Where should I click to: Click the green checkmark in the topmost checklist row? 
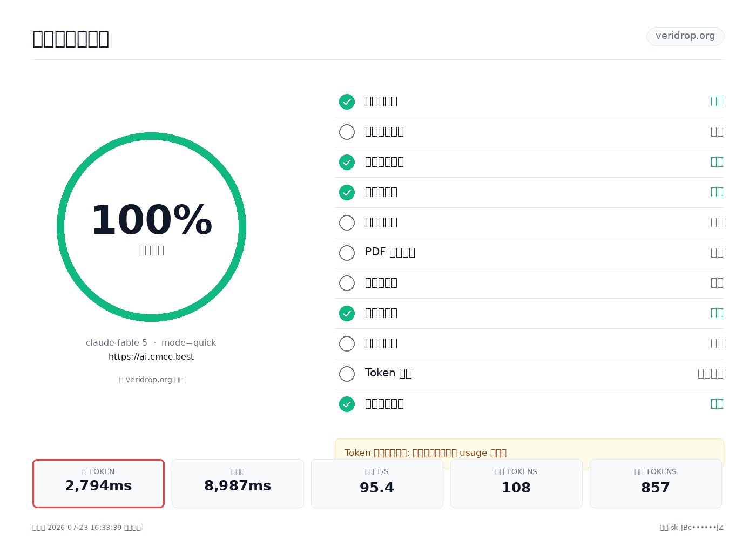(x=347, y=102)
